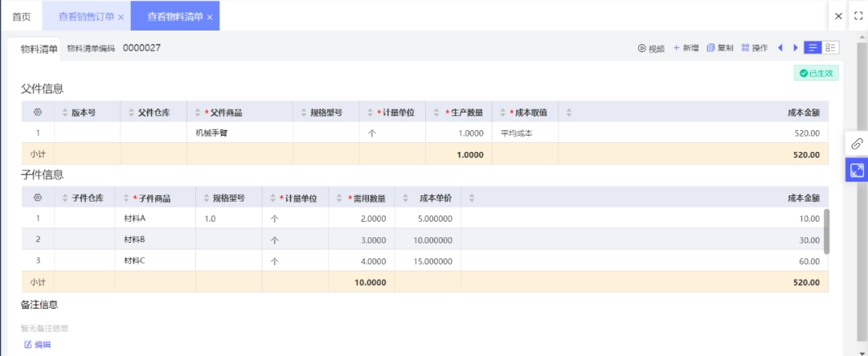This screenshot has width=868, height=356.
Task: Click the 15.000000 unit cost cell
Action: pyautogui.click(x=428, y=260)
